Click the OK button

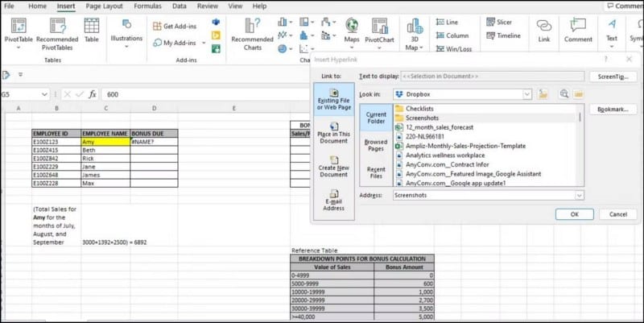point(575,214)
